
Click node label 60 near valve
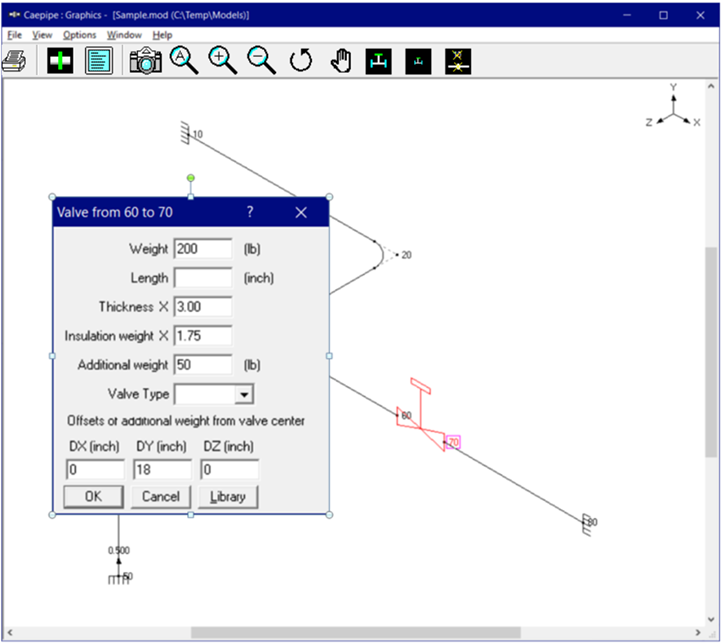click(x=406, y=415)
